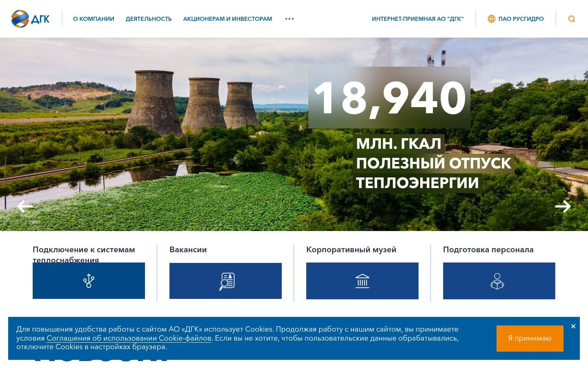Go to next slide with right arrow
Screen dimensions: 588x368
563,206
